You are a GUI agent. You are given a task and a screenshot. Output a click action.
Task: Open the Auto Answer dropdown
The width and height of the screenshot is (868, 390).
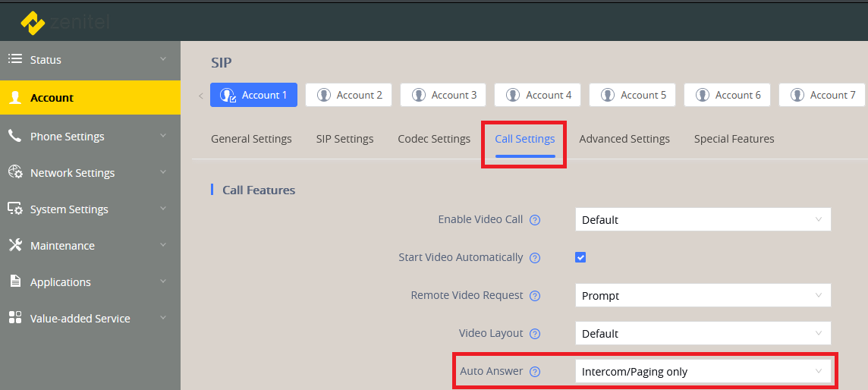pos(703,371)
